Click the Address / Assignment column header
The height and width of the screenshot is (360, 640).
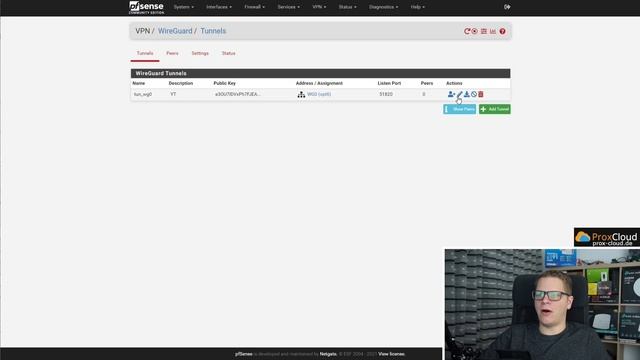tap(319, 83)
